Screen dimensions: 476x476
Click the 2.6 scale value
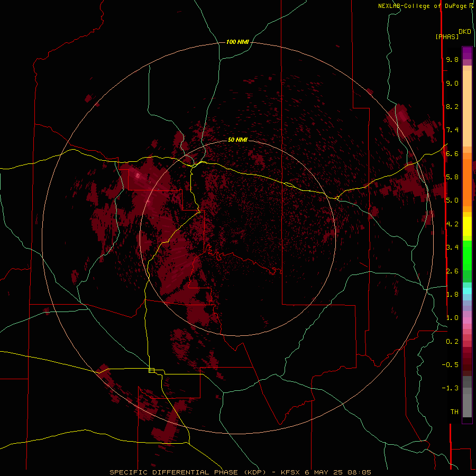pyautogui.click(x=452, y=271)
